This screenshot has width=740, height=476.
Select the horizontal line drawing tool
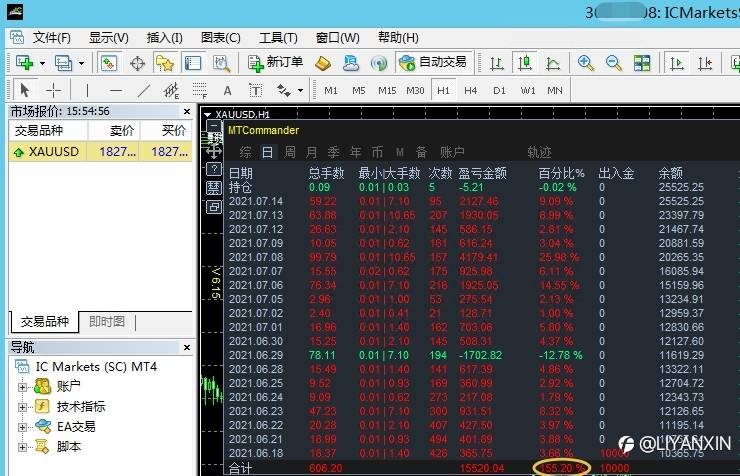pos(116,90)
